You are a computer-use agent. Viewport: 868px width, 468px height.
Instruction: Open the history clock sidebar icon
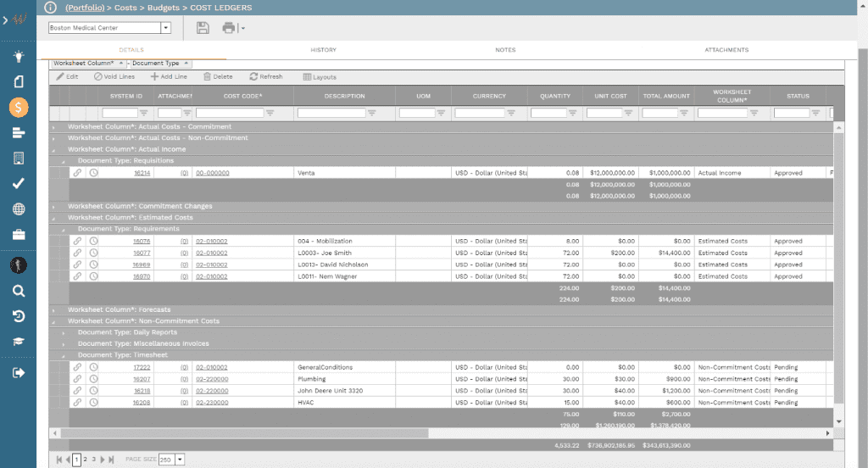click(x=19, y=316)
